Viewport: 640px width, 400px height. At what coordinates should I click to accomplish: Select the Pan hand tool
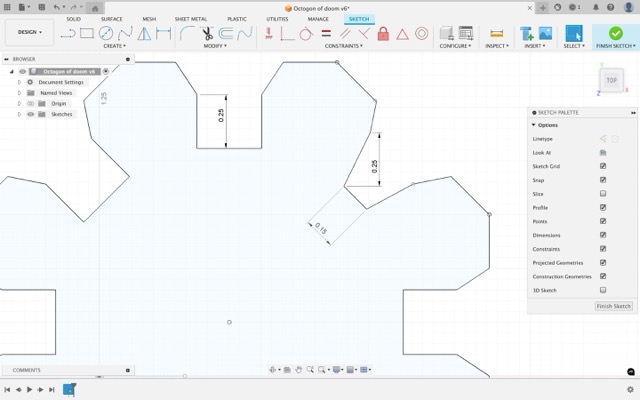pos(298,370)
